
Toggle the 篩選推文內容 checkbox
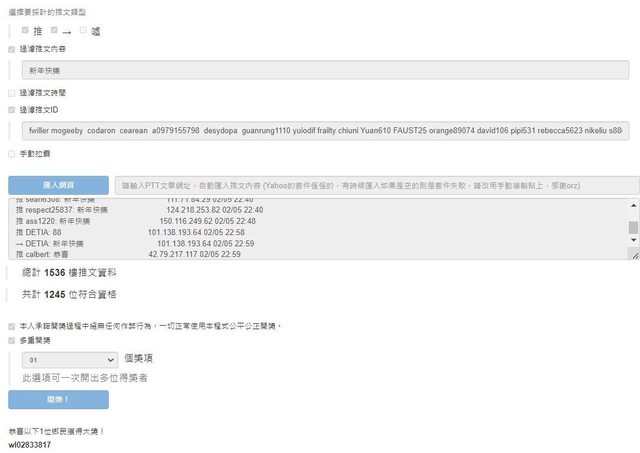pos(11,49)
